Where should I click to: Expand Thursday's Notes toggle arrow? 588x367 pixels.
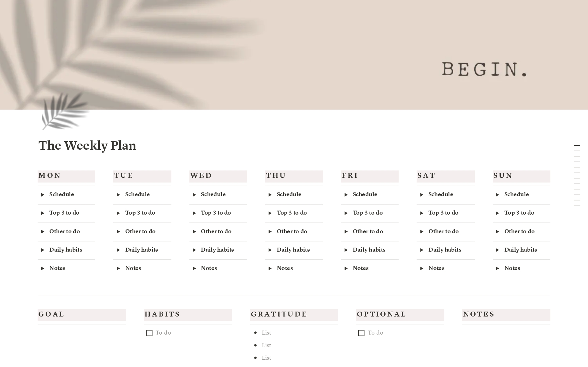270,268
